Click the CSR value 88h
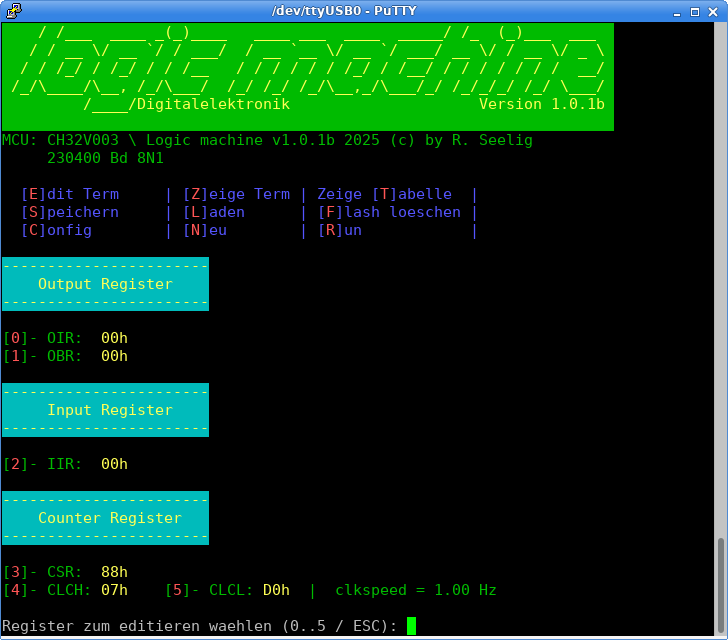728x640 pixels. point(114,572)
